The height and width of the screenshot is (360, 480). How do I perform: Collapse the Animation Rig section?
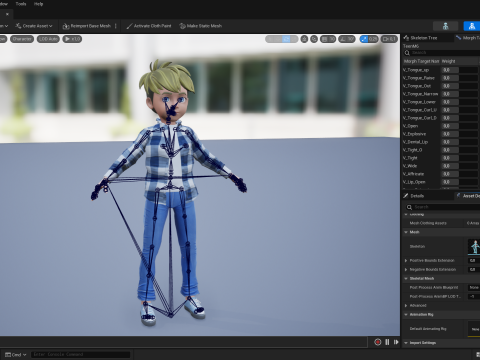[406, 314]
